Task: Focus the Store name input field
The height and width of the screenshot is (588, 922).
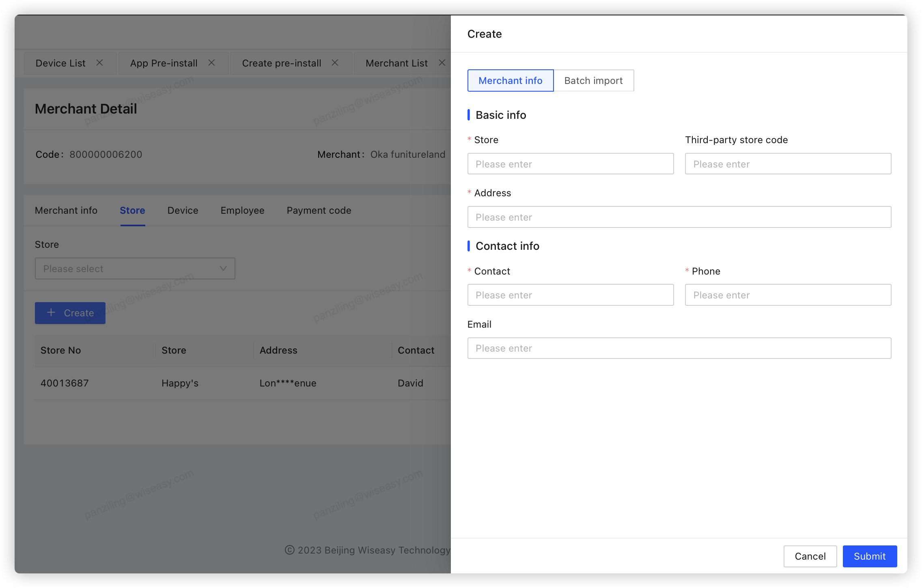Action: 570,164
